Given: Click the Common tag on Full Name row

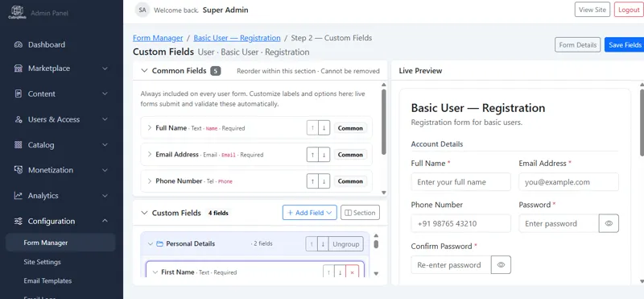Looking at the screenshot, I should tap(350, 128).
